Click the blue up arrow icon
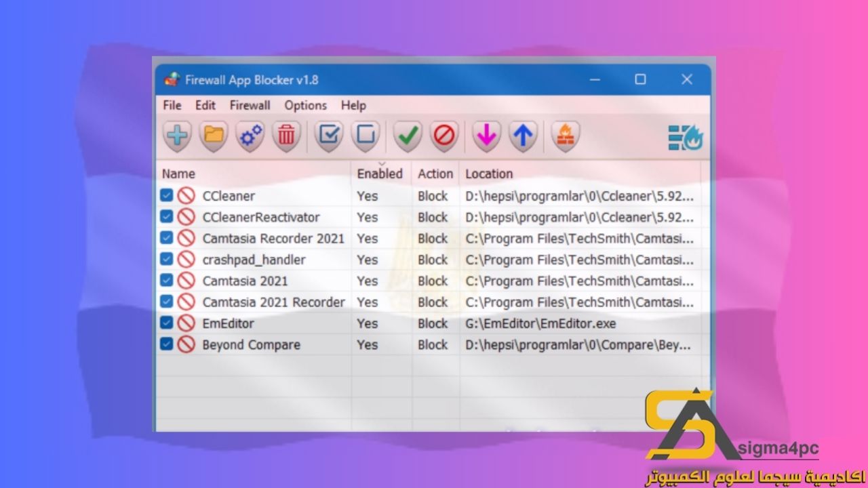This screenshot has width=868, height=488. tap(523, 136)
